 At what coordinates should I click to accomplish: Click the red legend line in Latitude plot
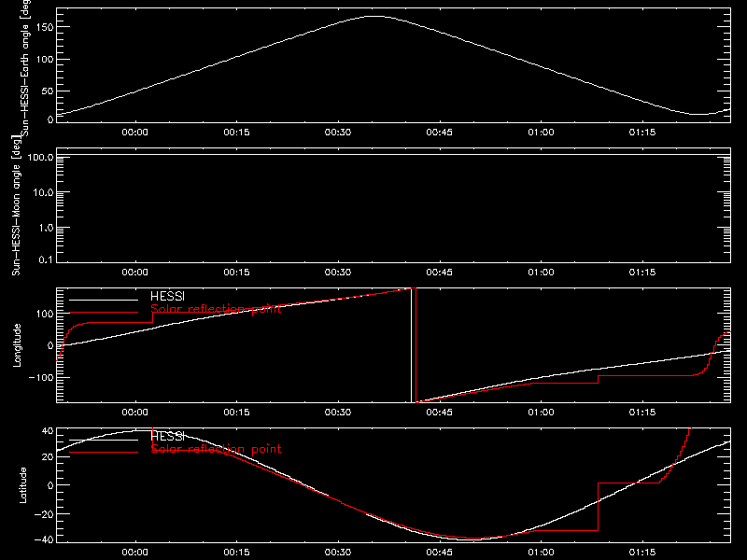click(104, 452)
